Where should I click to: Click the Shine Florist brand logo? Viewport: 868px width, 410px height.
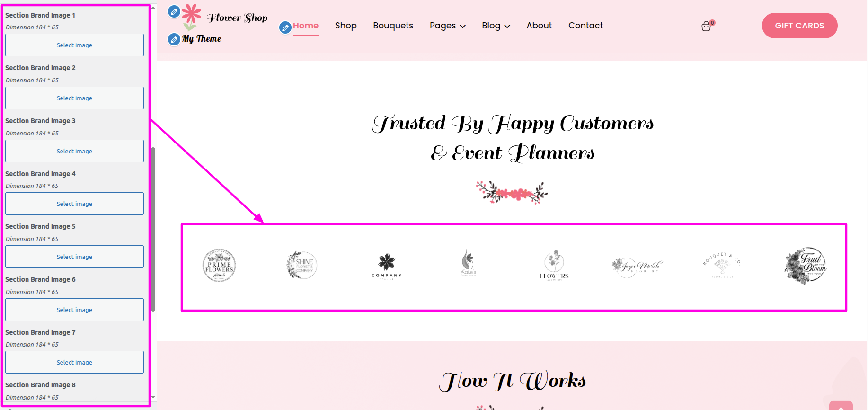point(302,265)
